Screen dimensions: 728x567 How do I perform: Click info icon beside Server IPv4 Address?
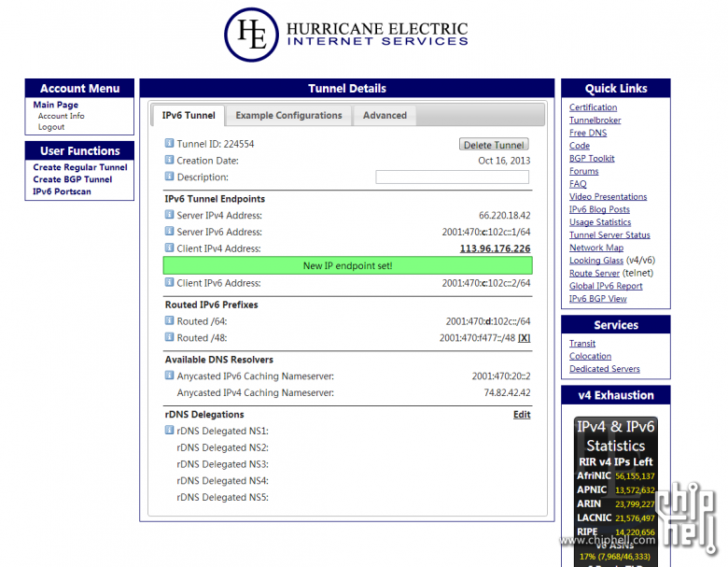[170, 215]
